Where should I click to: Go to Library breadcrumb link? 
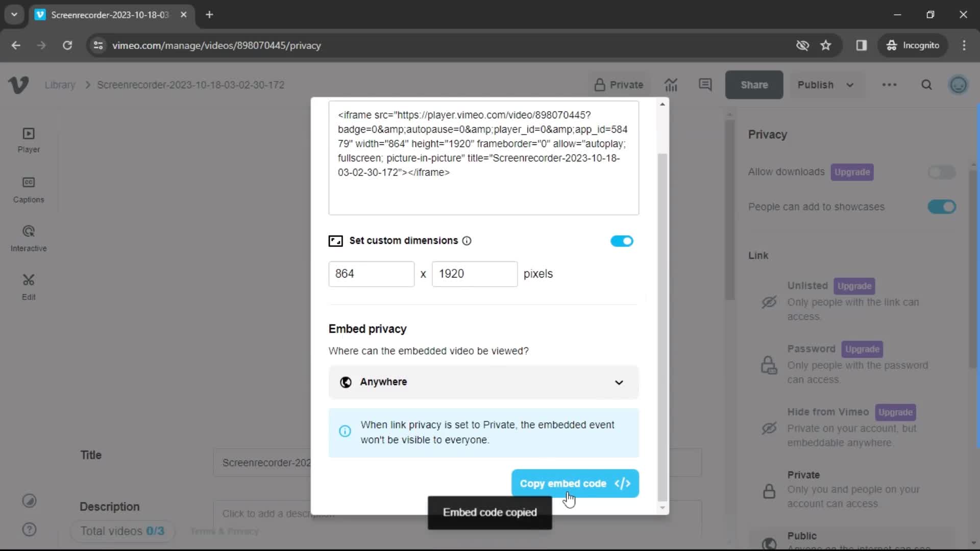pyautogui.click(x=60, y=85)
